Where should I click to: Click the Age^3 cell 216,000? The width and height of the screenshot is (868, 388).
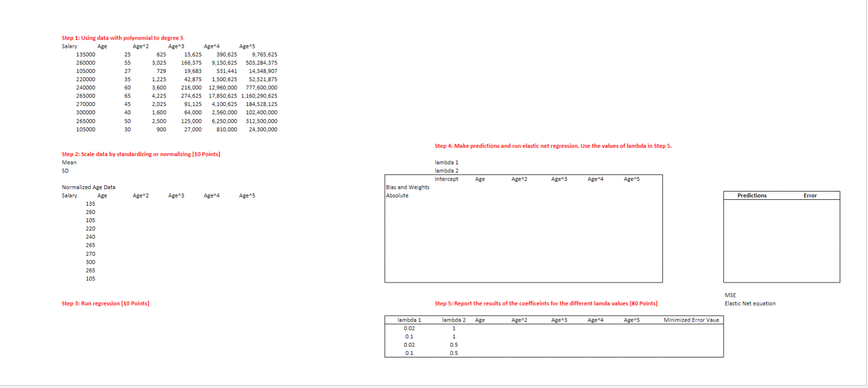pyautogui.click(x=191, y=87)
